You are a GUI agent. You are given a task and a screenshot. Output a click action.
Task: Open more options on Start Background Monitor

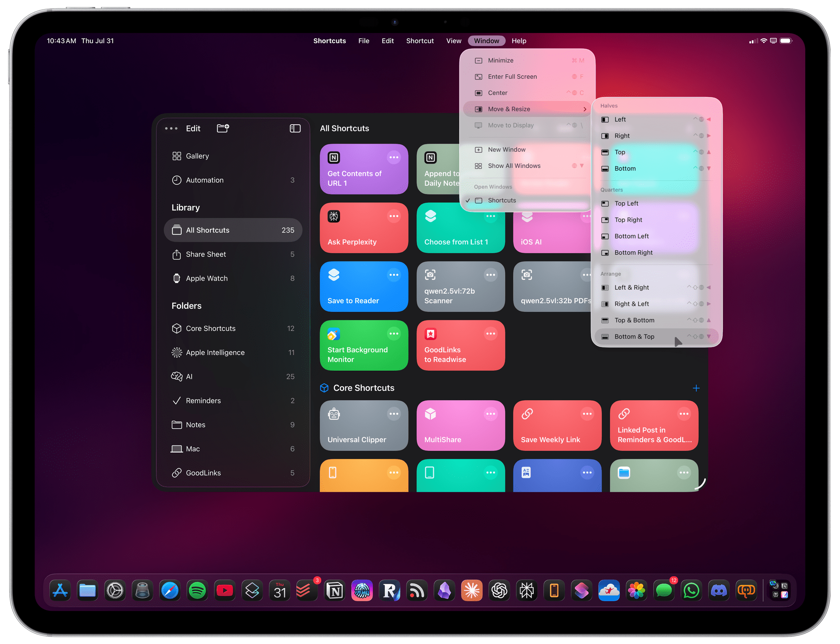click(394, 333)
